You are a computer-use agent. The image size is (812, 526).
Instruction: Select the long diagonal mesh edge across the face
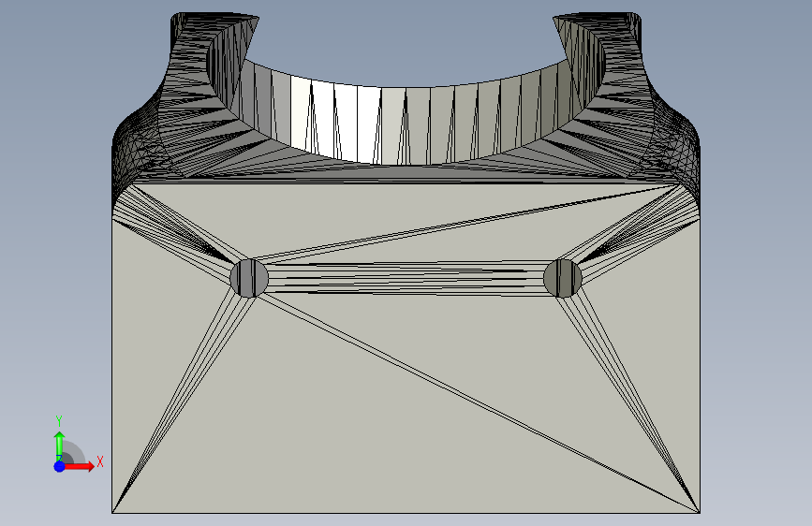click(x=477, y=403)
